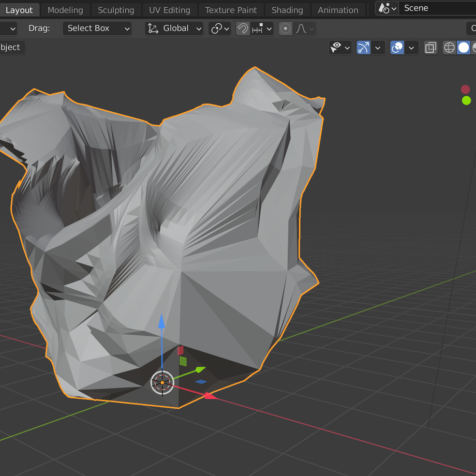Expand the overlays options dropdown arrow
Screen dimensions: 476x476
tap(412, 48)
